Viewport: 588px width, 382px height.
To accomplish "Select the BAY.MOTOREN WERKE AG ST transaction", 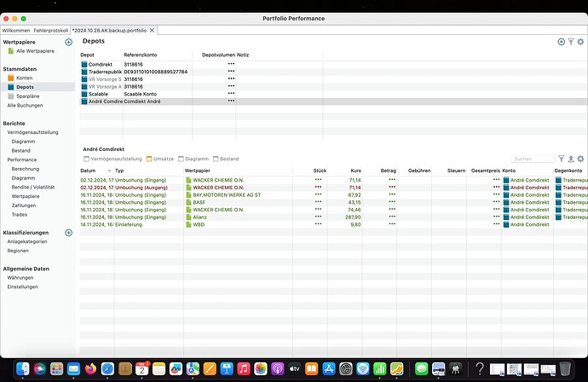I will point(334,194).
